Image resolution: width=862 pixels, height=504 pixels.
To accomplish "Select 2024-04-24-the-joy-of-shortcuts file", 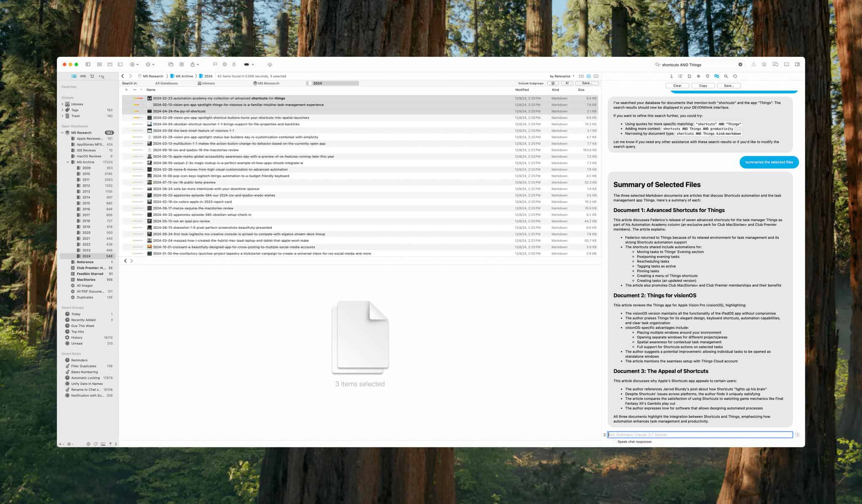I will point(360,111).
